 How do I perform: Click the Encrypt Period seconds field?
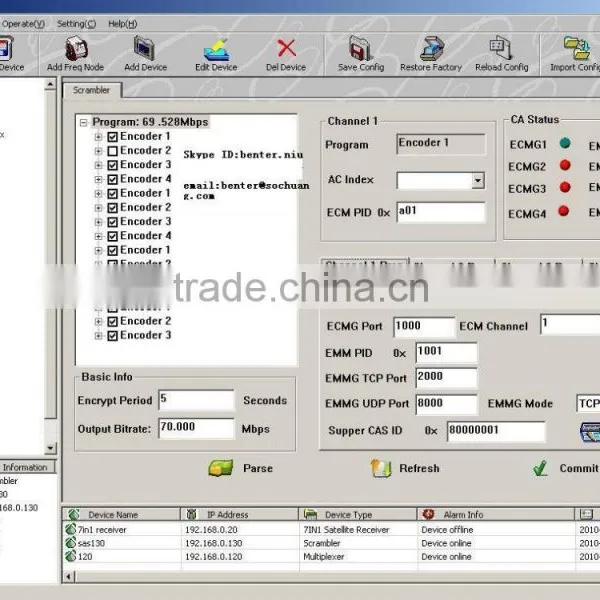tap(196, 400)
